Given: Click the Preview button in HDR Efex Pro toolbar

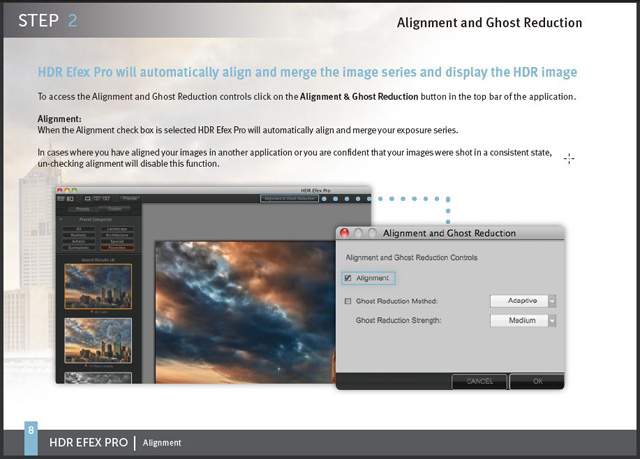Looking at the screenshot, I should [x=130, y=198].
